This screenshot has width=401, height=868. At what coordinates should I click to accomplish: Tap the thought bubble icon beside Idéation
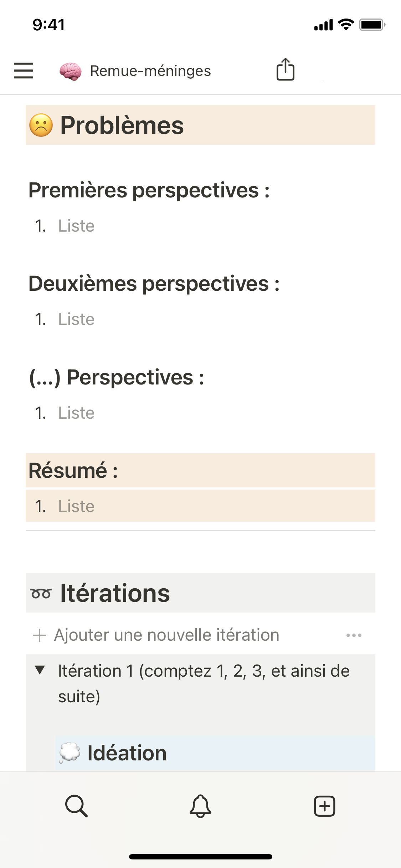point(70,753)
